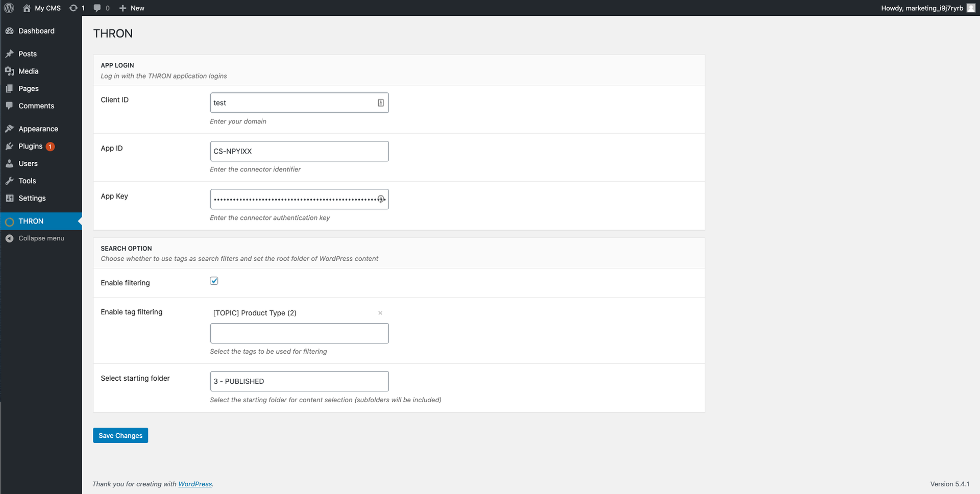Click the Comments icon in sidebar

9,106
